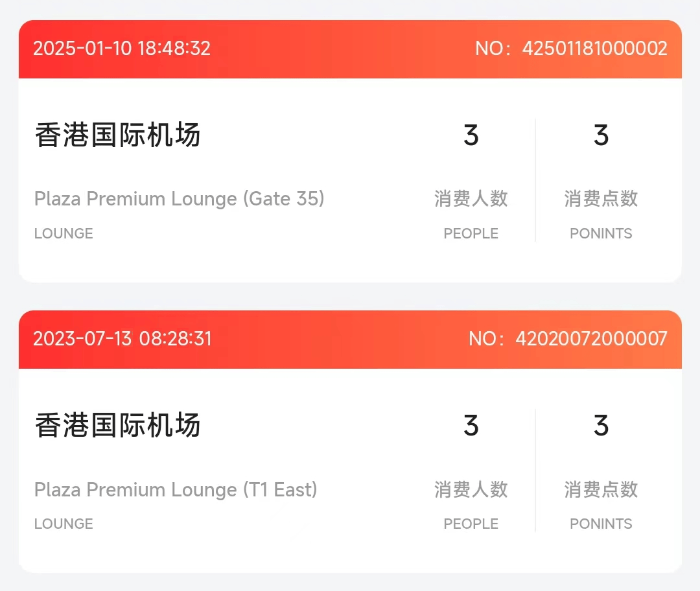Click the LOUNGE label under Gate 35
Image resolution: width=700 pixels, height=591 pixels.
point(64,233)
